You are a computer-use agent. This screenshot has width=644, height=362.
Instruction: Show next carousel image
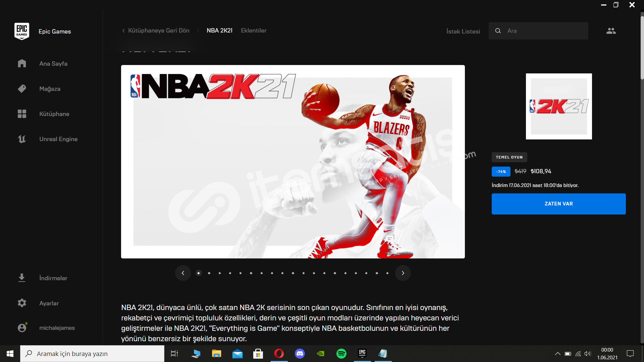(403, 273)
